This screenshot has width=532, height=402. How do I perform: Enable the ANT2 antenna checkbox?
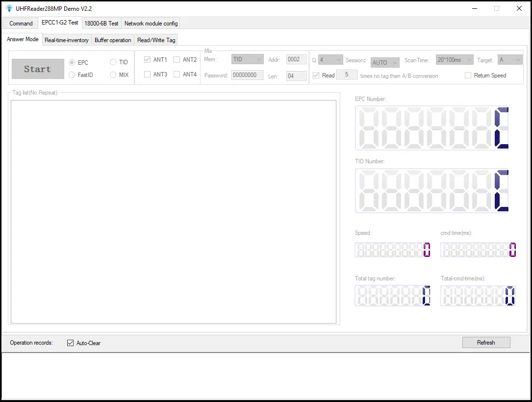177,60
